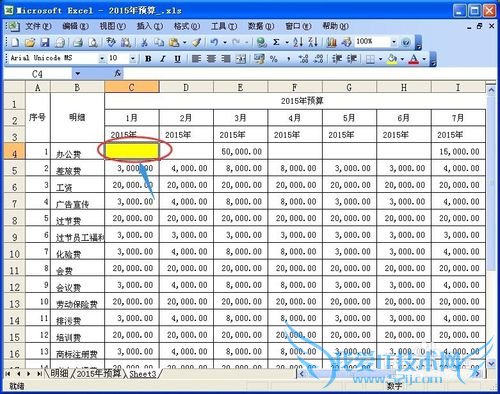Sort ascending A to Z

click(298, 42)
